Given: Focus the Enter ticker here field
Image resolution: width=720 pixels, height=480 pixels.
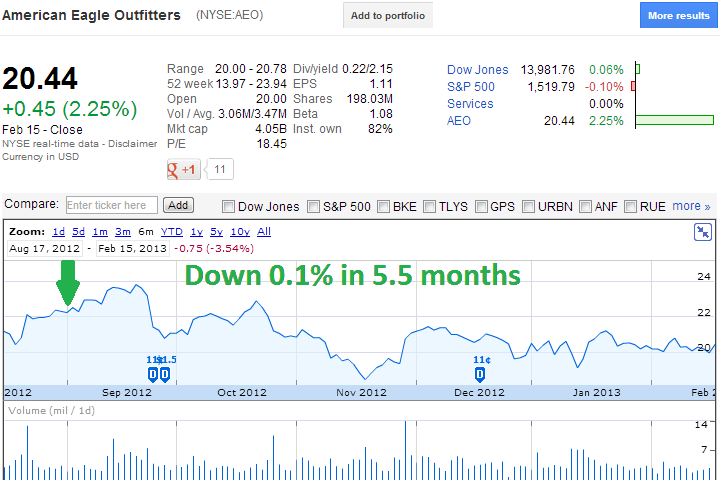Looking at the screenshot, I should point(112,205).
